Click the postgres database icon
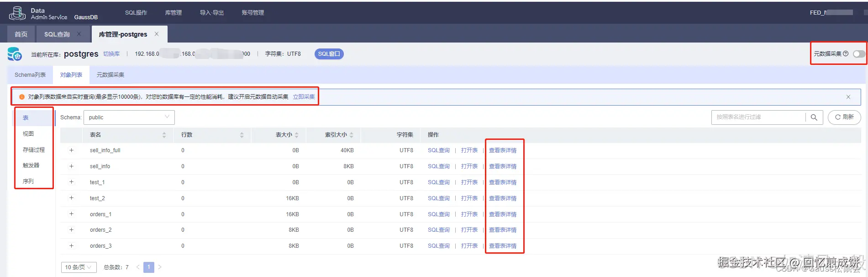The width and height of the screenshot is (868, 277). [15, 54]
